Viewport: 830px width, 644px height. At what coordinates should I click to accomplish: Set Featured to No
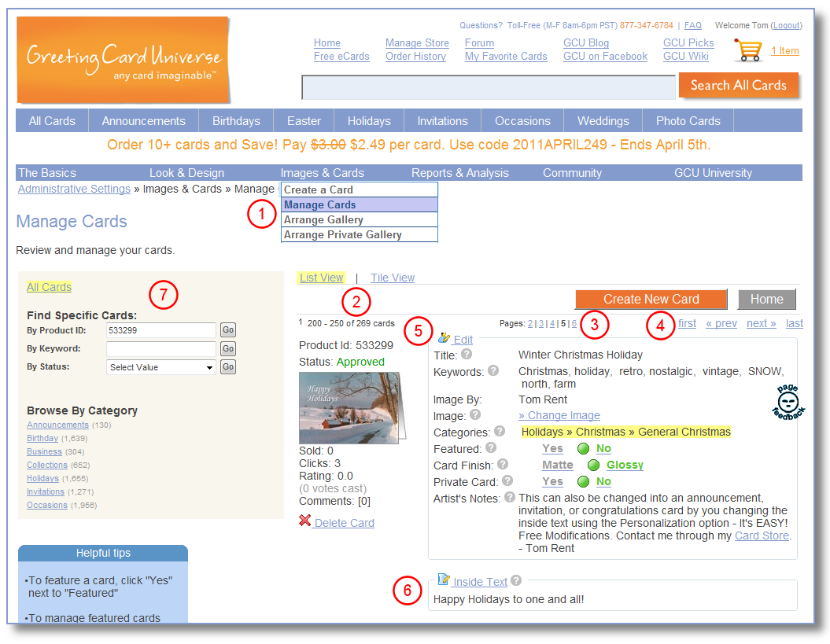tap(603, 449)
